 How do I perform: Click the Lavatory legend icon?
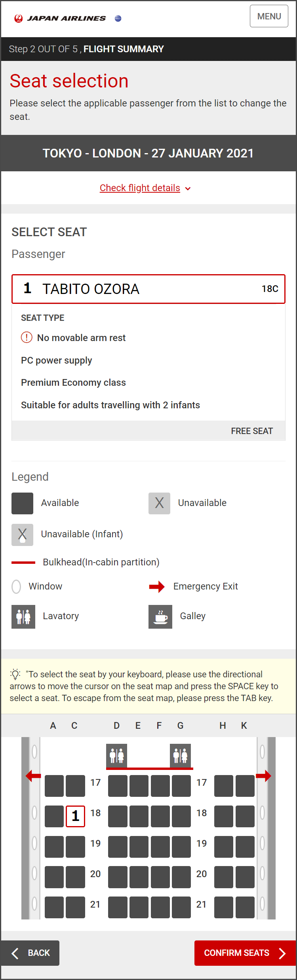tap(23, 616)
